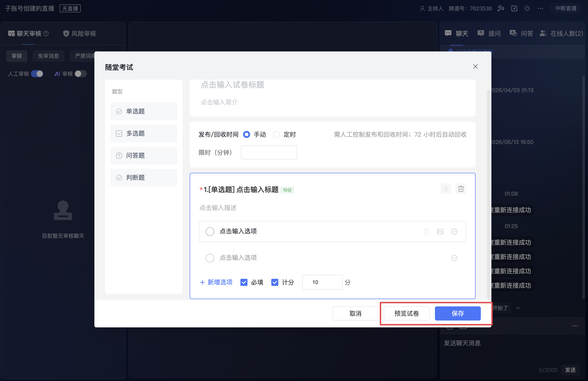Click the first option's radio circle
Image resolution: width=588 pixels, height=381 pixels.
pyautogui.click(x=210, y=231)
